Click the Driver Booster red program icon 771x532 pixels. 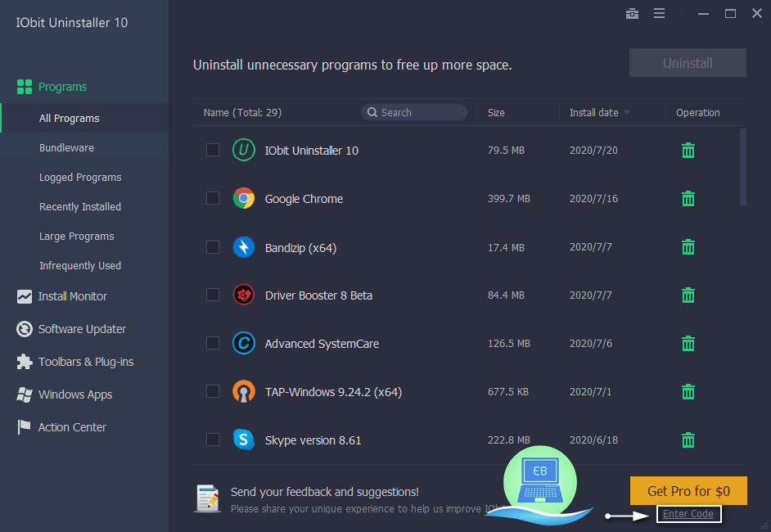click(243, 295)
